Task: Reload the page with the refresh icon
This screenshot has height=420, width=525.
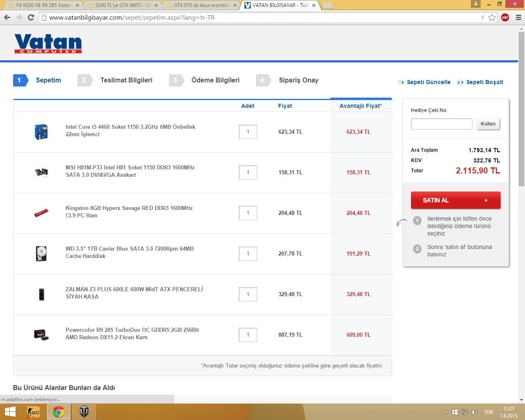Action: pos(31,17)
